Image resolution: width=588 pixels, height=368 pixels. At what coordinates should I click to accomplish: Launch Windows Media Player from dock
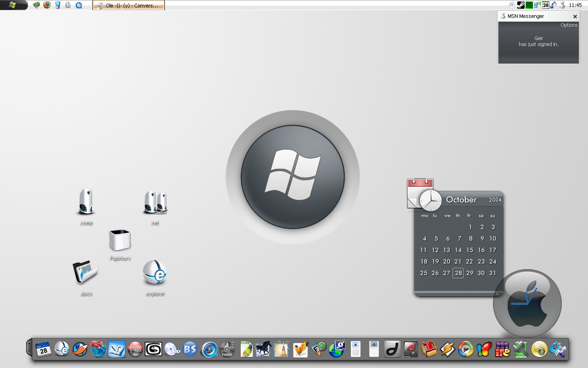click(x=466, y=350)
